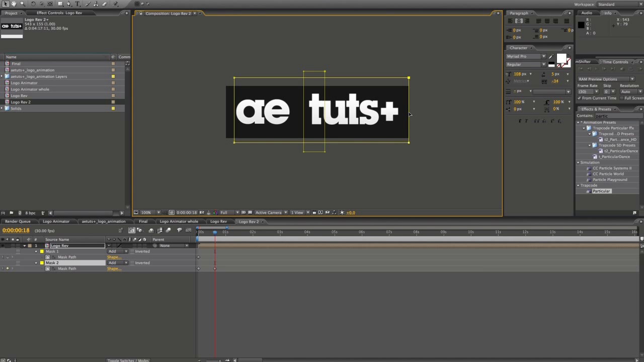Select the Puppet Pin tool
Screen dimensions: 644x362
coord(115,4)
